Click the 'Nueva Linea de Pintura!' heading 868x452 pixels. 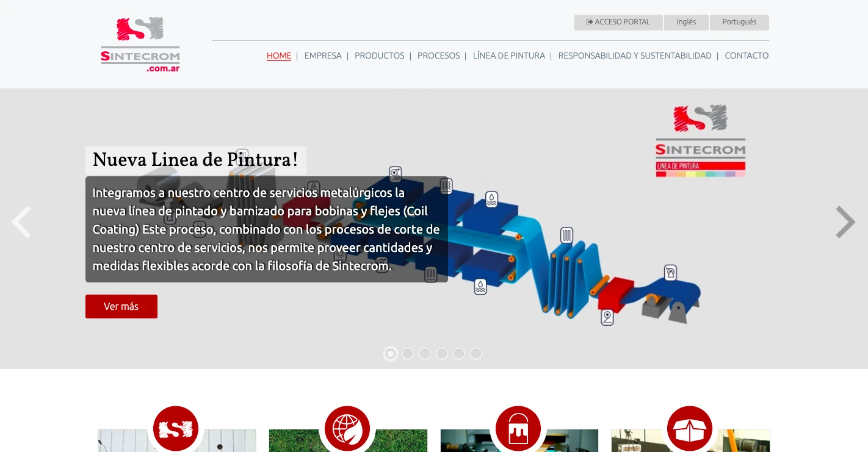tap(195, 160)
